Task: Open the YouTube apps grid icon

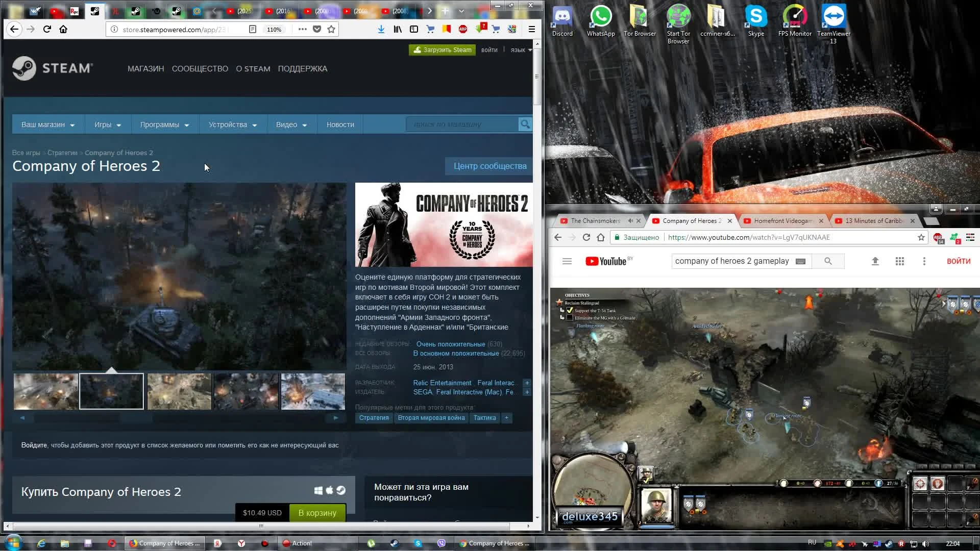Action: (x=900, y=261)
